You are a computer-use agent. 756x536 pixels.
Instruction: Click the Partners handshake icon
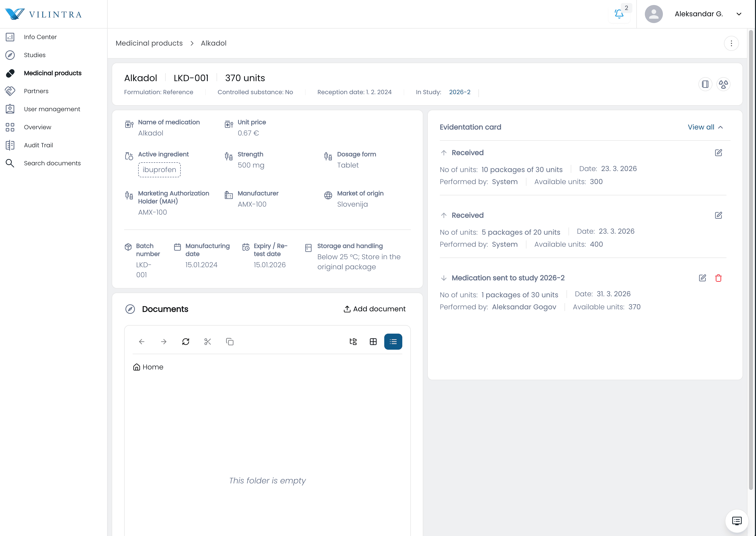coord(10,91)
